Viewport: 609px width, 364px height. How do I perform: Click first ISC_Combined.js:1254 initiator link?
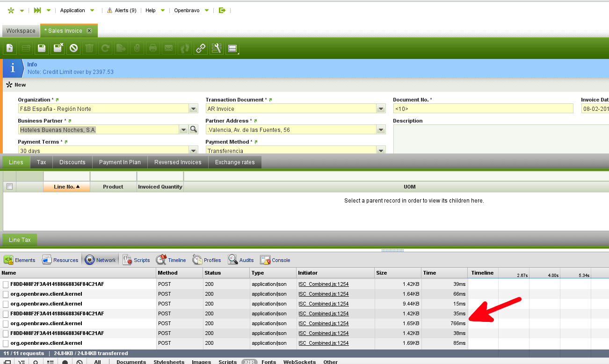click(323, 284)
